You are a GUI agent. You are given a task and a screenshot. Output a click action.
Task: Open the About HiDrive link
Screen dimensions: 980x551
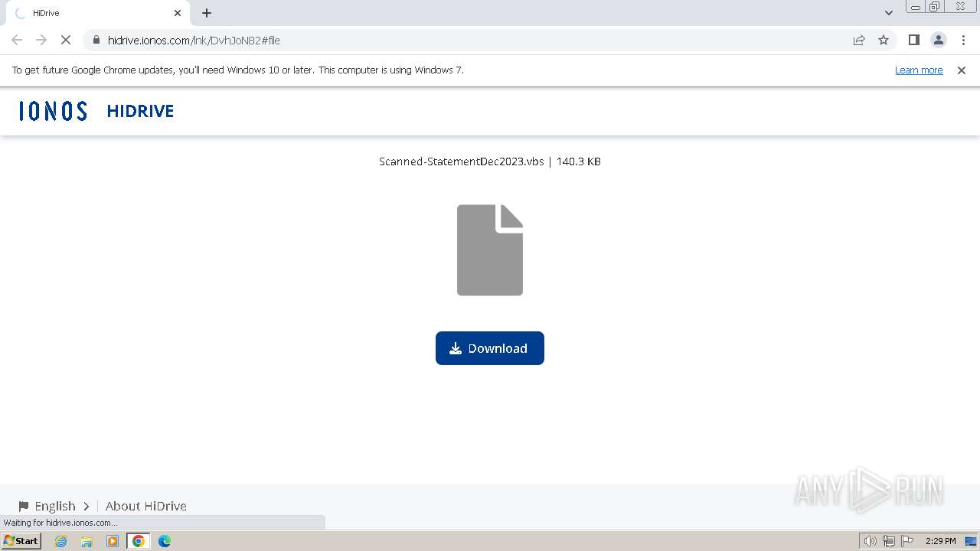pos(145,506)
